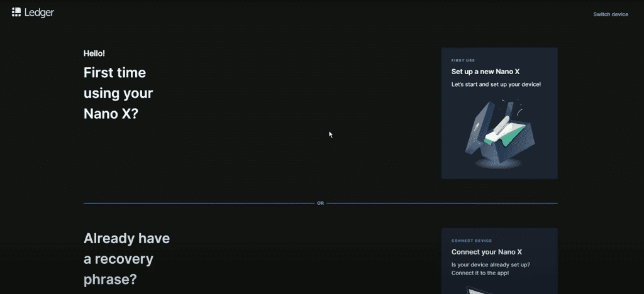Image resolution: width=644 pixels, height=294 pixels.
Task: Click the Ledger logo icon
Action: tap(16, 13)
